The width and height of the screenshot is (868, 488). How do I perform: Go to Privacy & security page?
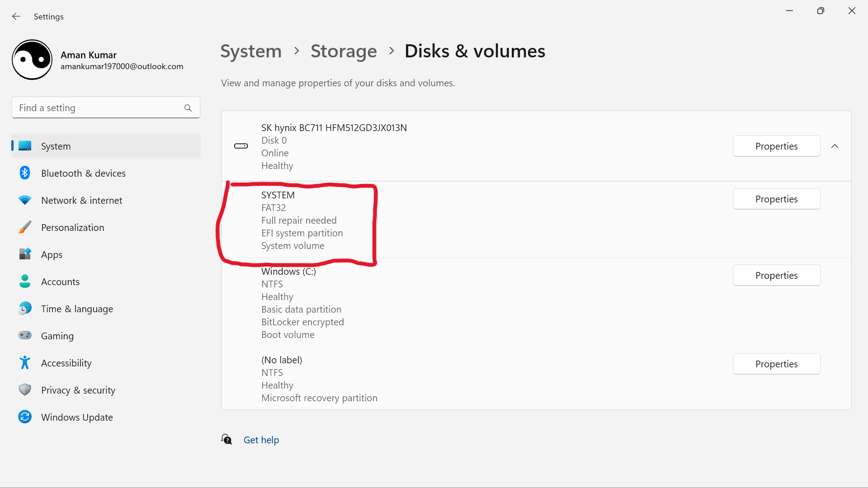[x=106, y=390]
